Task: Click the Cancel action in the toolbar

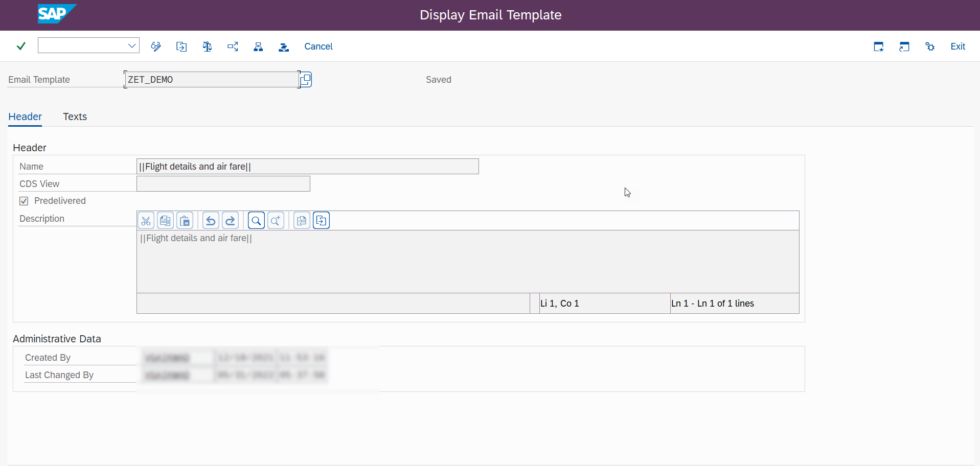Action: (318, 46)
